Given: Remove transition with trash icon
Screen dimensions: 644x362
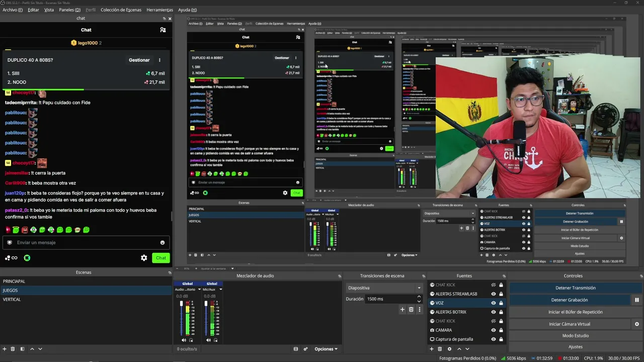Looking at the screenshot, I should coord(411,310).
